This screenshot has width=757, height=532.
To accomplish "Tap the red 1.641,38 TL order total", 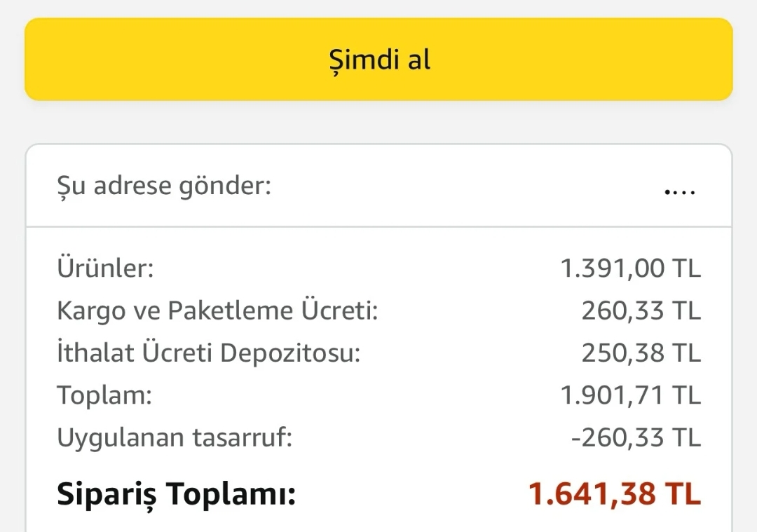I will (614, 494).
